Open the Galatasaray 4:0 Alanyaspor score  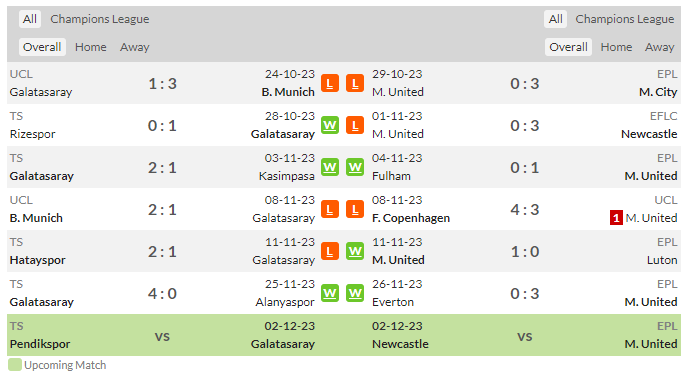point(162,294)
